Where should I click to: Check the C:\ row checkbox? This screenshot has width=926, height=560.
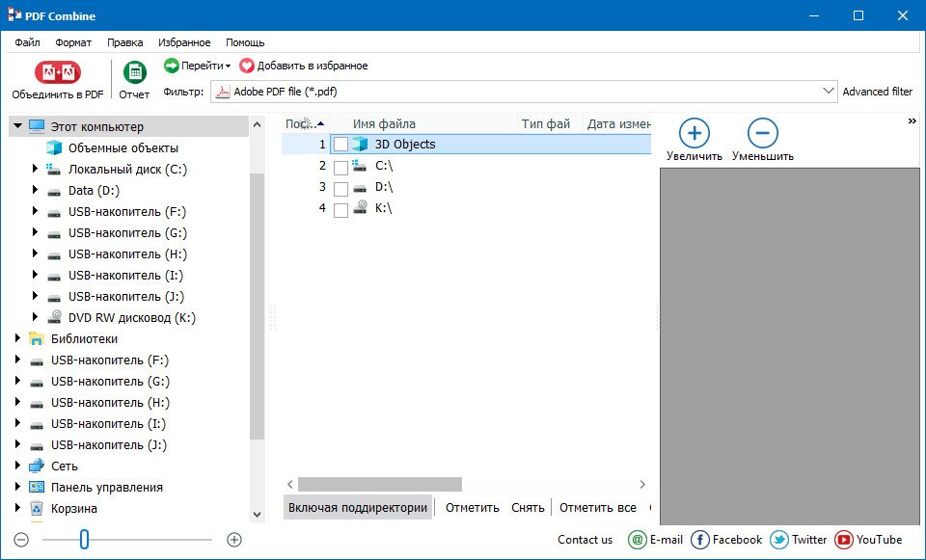340,168
